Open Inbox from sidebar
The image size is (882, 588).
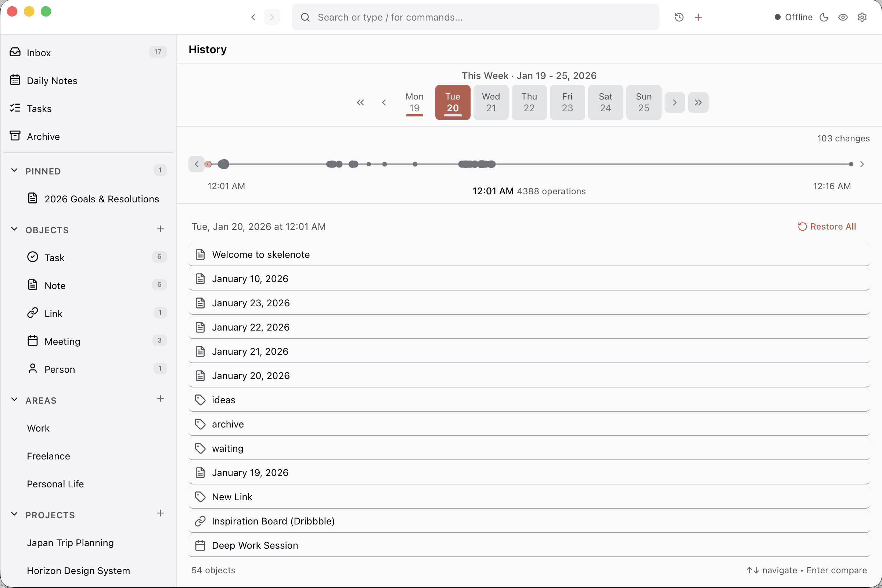pyautogui.click(x=39, y=53)
